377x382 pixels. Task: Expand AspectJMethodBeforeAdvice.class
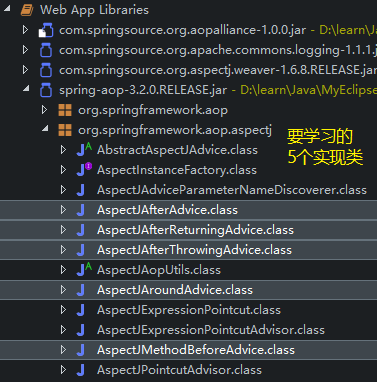pos(63,350)
